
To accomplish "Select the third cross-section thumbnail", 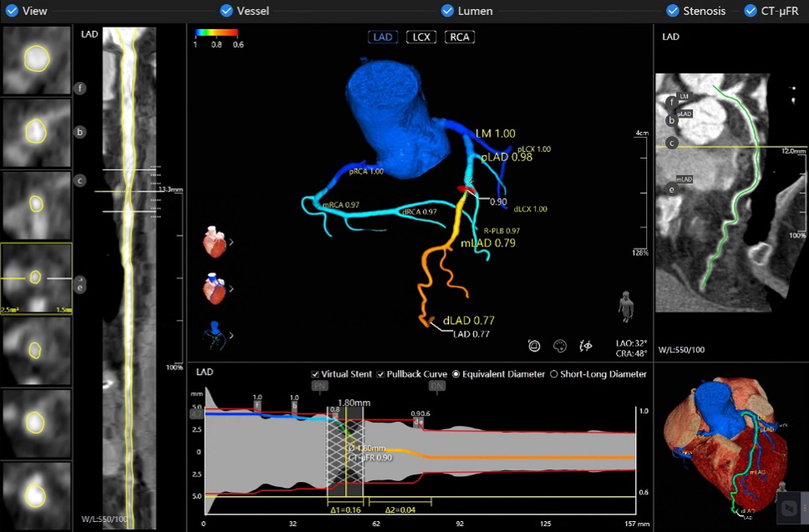I will [37, 205].
